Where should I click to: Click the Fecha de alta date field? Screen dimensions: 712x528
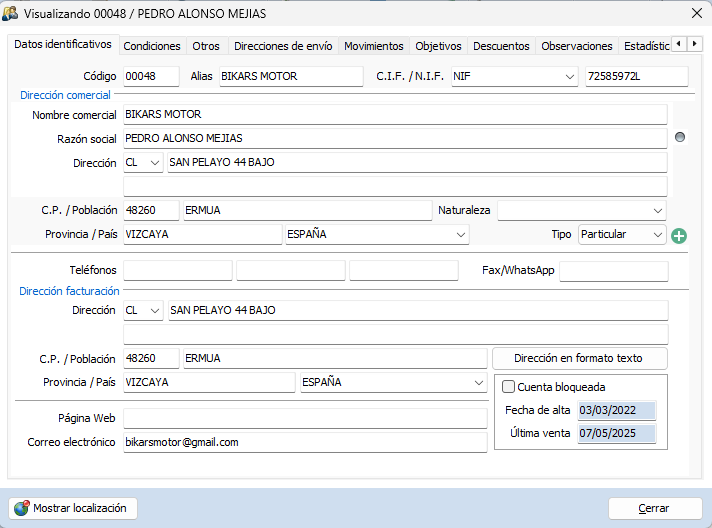tap(616, 411)
